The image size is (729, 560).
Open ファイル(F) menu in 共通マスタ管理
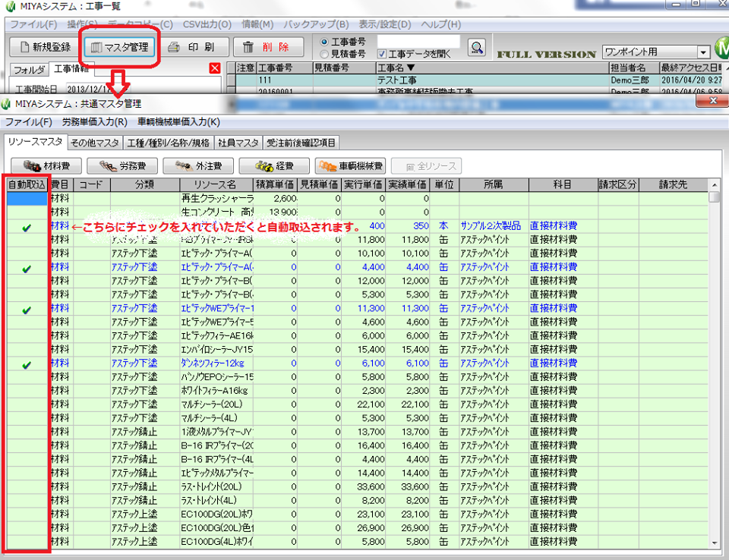click(28, 122)
